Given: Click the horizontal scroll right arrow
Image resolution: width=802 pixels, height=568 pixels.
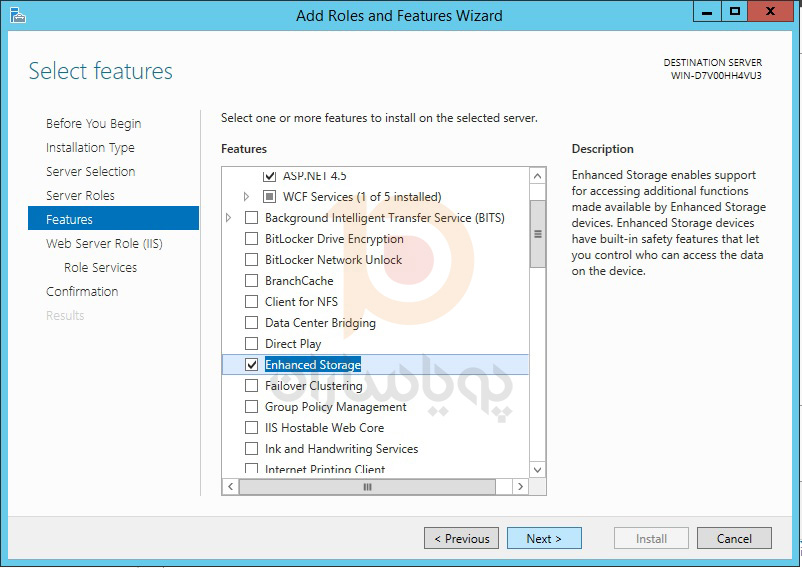Looking at the screenshot, I should click(521, 487).
